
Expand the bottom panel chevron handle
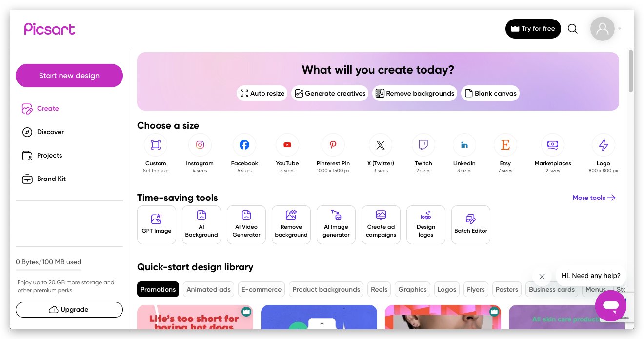321,323
